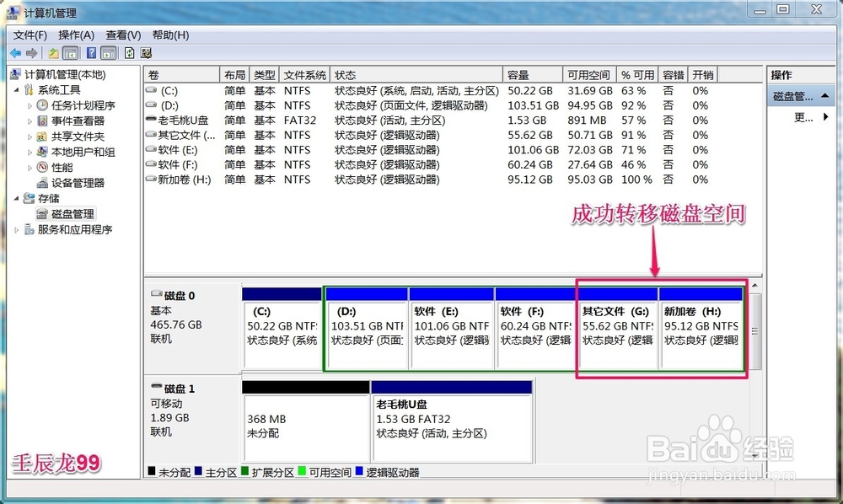Select the 设备管理器 tree item label
Image resolution: width=843 pixels, height=504 pixels.
click(78, 183)
